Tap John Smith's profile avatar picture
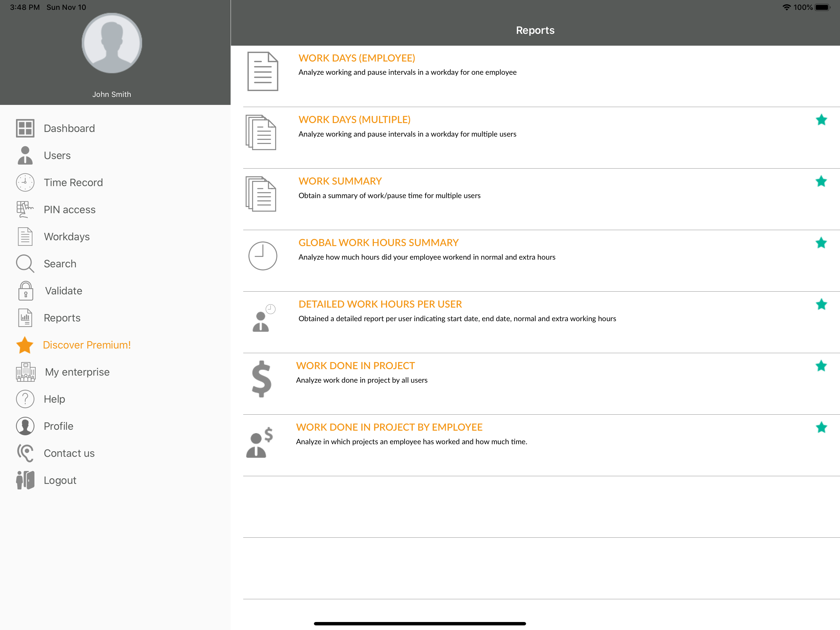This screenshot has width=840, height=630. pos(112,43)
